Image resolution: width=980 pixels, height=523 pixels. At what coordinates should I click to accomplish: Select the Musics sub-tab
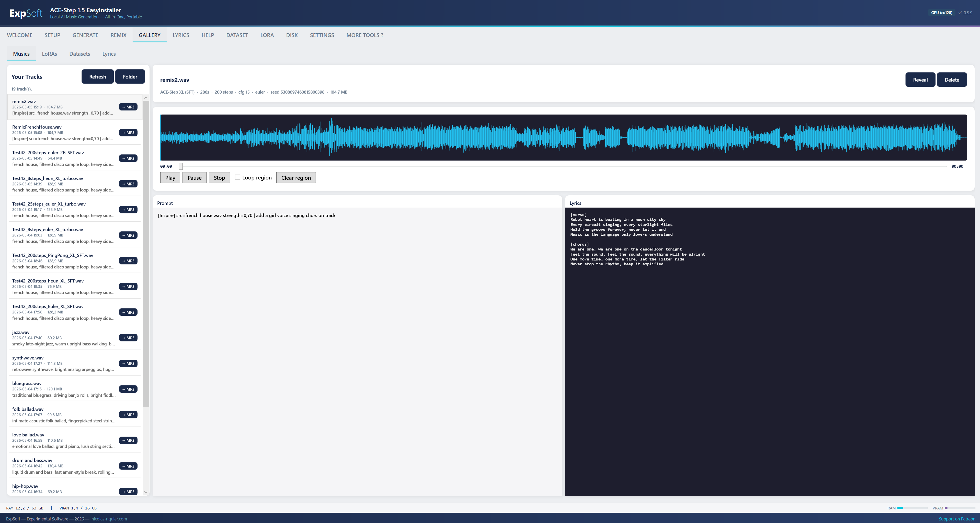pyautogui.click(x=21, y=54)
